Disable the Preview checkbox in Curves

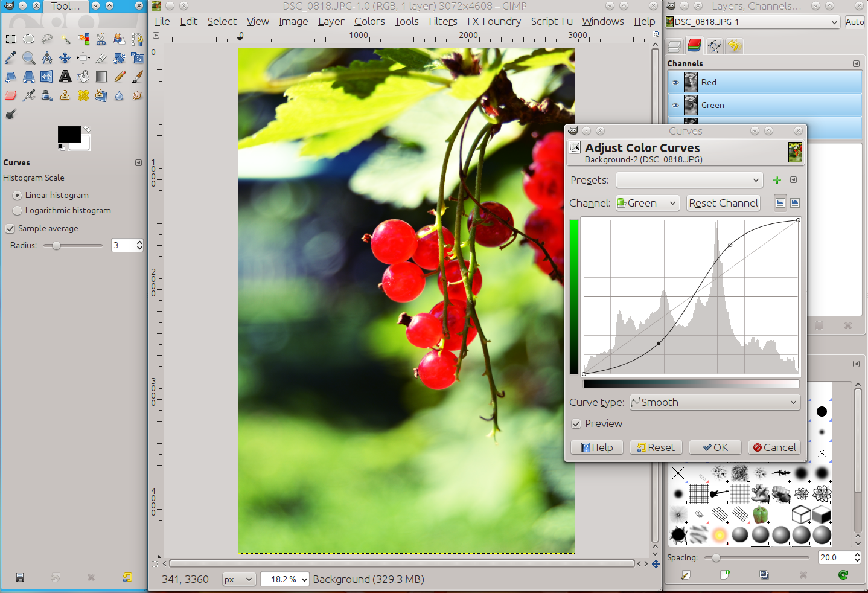[576, 423]
